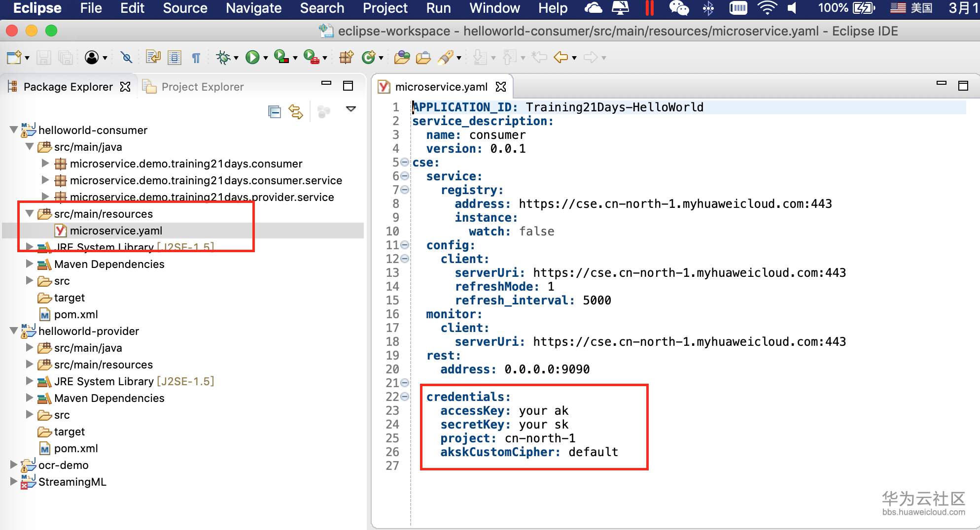Click the Wi-Fi icon in the menu bar
Screen dimensions: 980x530
(767, 8)
